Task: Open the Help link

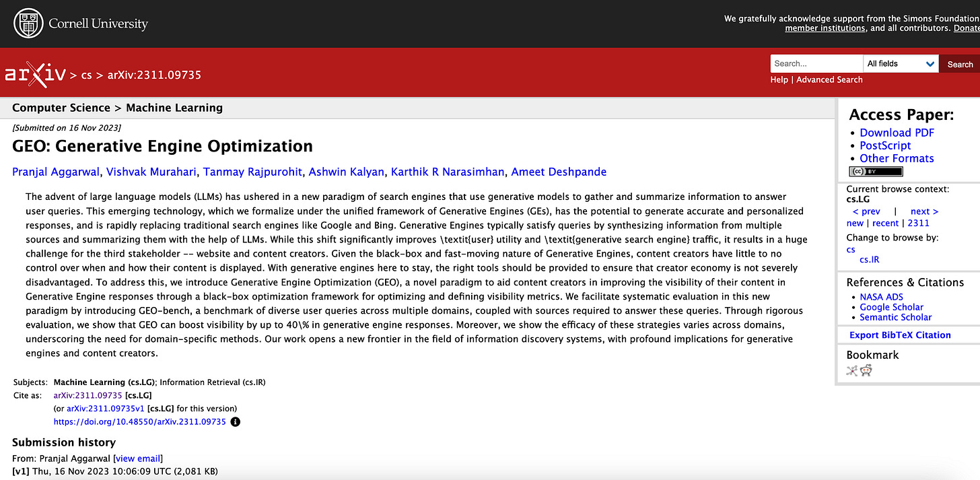Action: point(779,79)
